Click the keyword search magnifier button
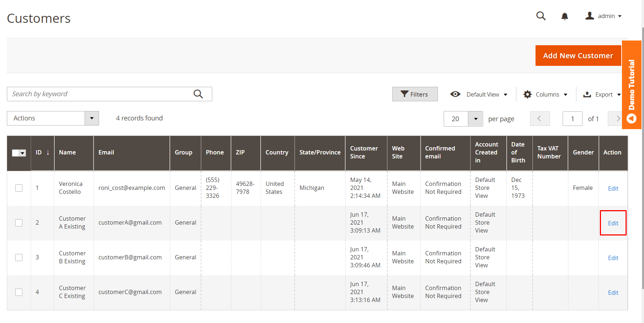This screenshot has height=323, width=644. tap(198, 94)
